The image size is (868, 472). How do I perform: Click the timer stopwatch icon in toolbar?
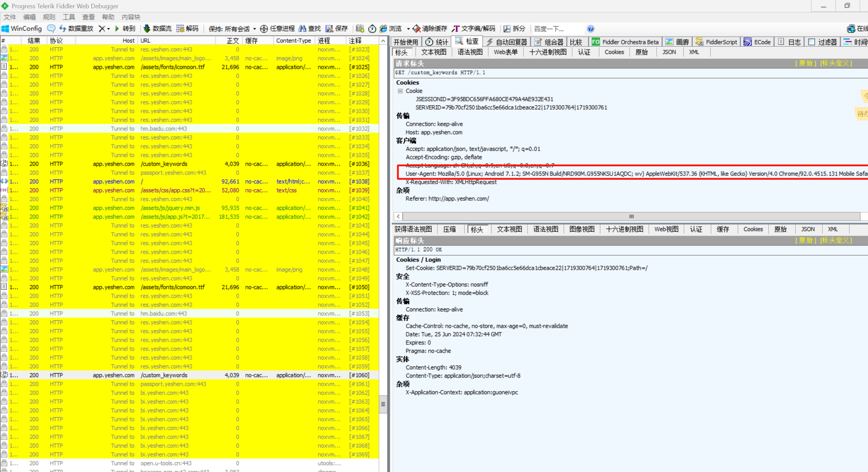point(372,29)
